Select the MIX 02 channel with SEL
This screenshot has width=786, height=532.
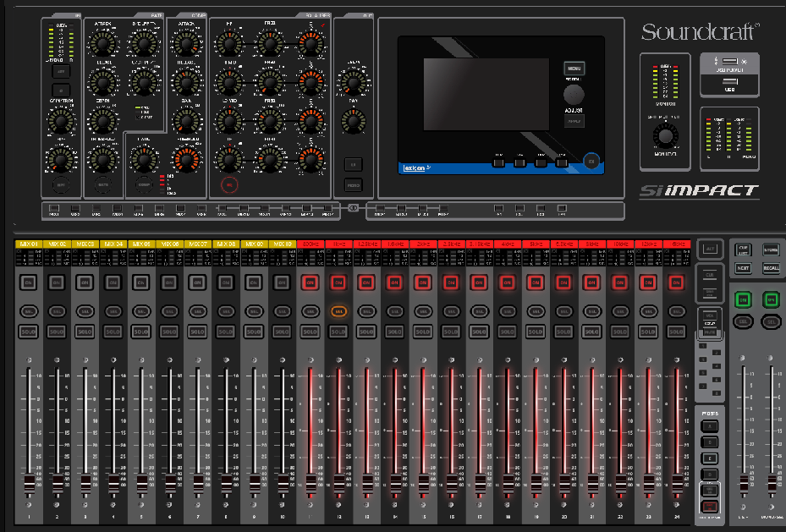pos(57,311)
